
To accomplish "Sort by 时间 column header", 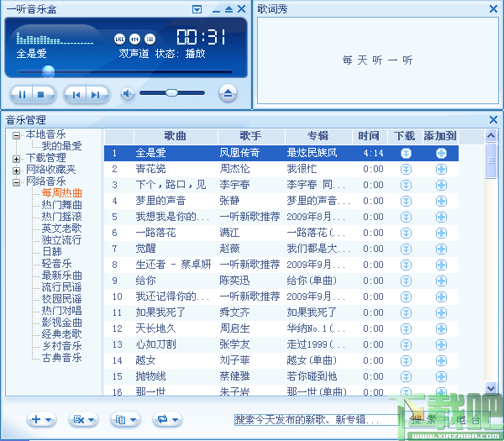I will (x=370, y=136).
